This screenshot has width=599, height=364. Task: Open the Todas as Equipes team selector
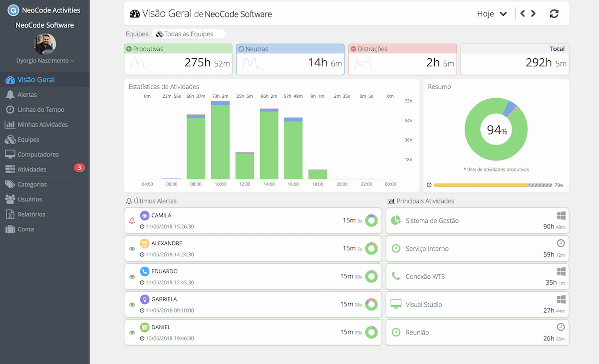(x=189, y=34)
